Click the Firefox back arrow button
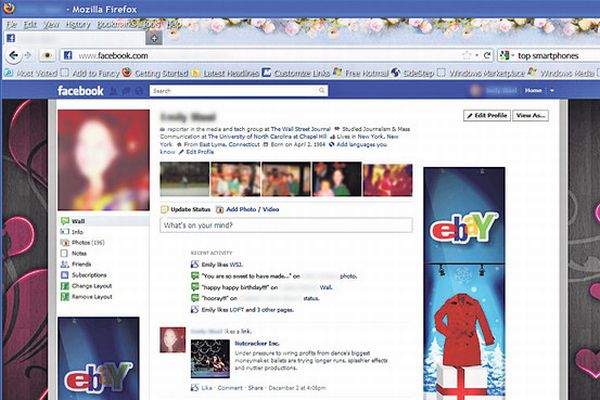Viewport: 600px width, 400px height. coord(13,56)
